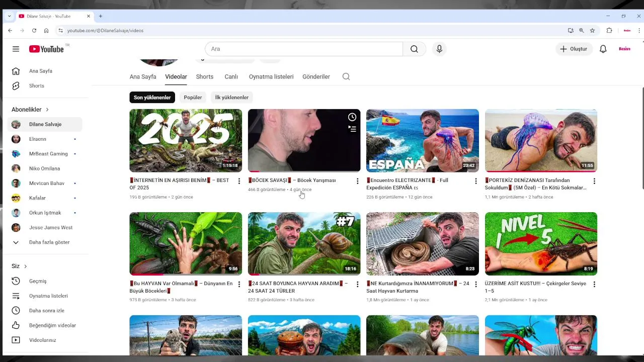Open the #7 snail video thumbnail
This screenshot has width=644, height=362.
coord(304,243)
